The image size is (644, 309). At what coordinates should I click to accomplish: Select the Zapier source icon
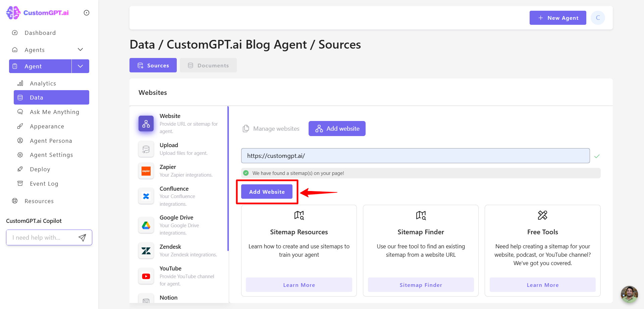point(146,171)
